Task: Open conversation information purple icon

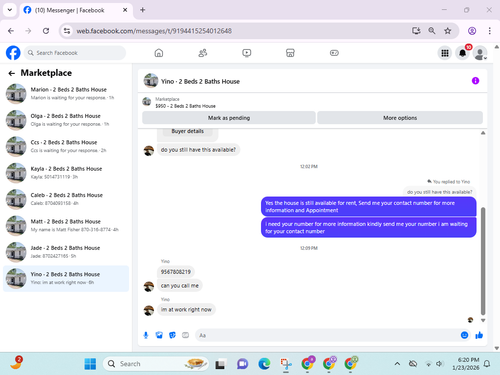Action: tap(475, 81)
